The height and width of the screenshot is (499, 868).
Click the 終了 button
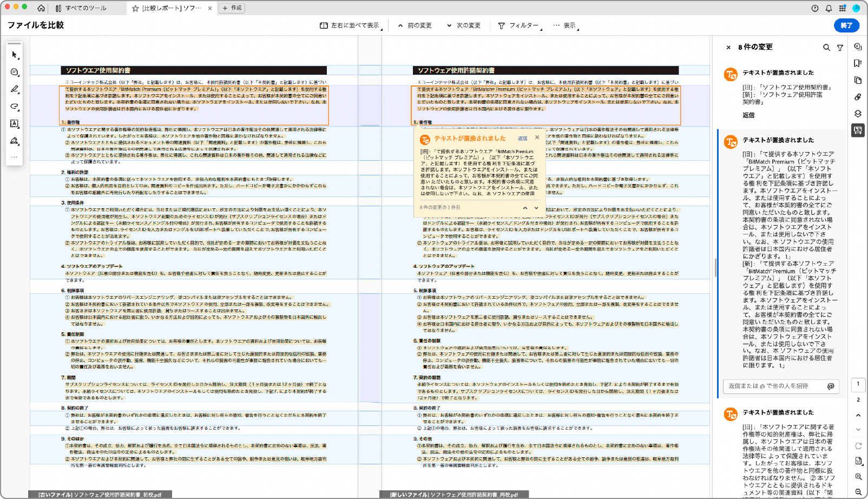click(847, 25)
